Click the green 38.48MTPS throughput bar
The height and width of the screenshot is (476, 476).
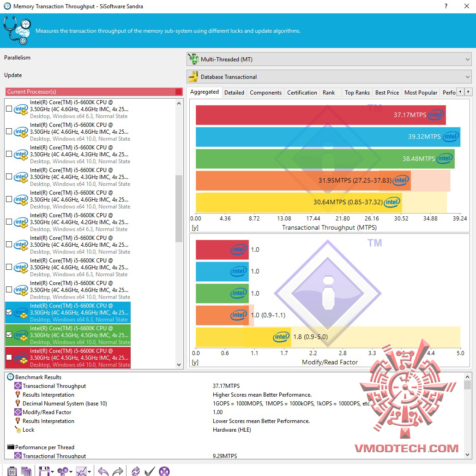[x=325, y=159]
